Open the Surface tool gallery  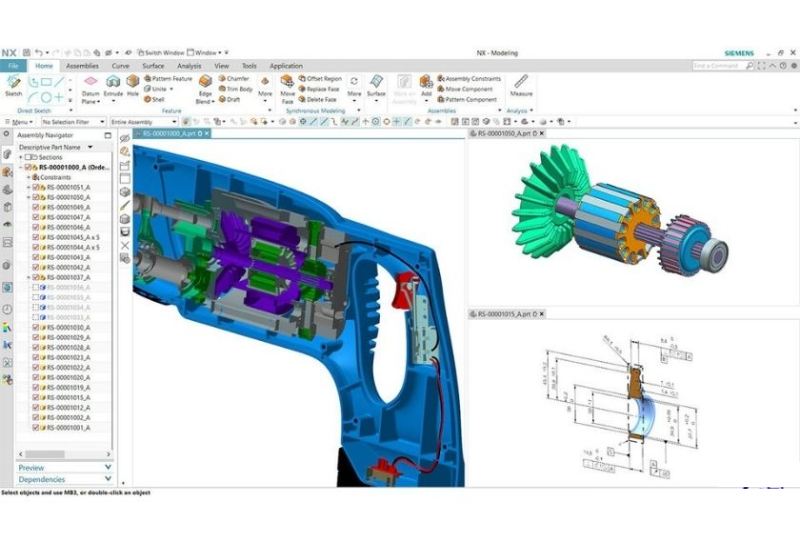click(376, 86)
